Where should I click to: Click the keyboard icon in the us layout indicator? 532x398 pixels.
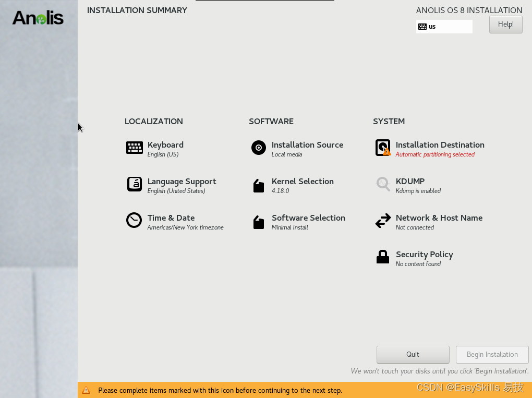[422, 27]
